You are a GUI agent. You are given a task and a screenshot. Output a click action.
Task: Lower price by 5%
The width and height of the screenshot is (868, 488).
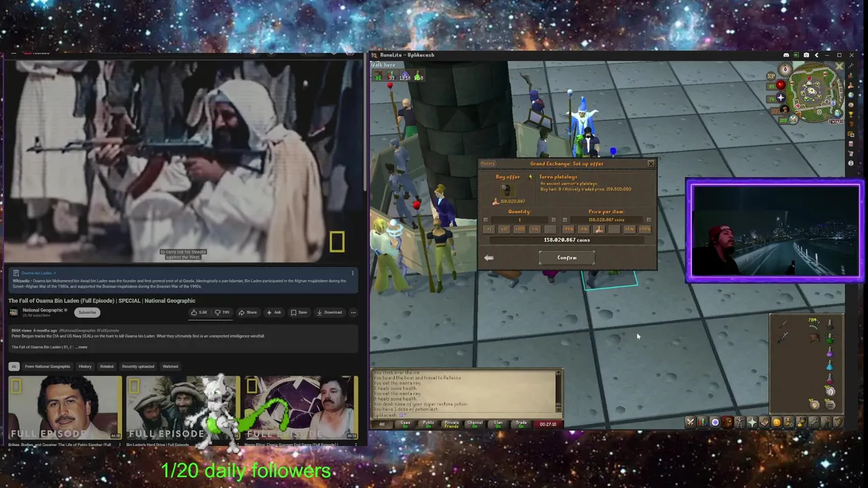tap(584, 229)
